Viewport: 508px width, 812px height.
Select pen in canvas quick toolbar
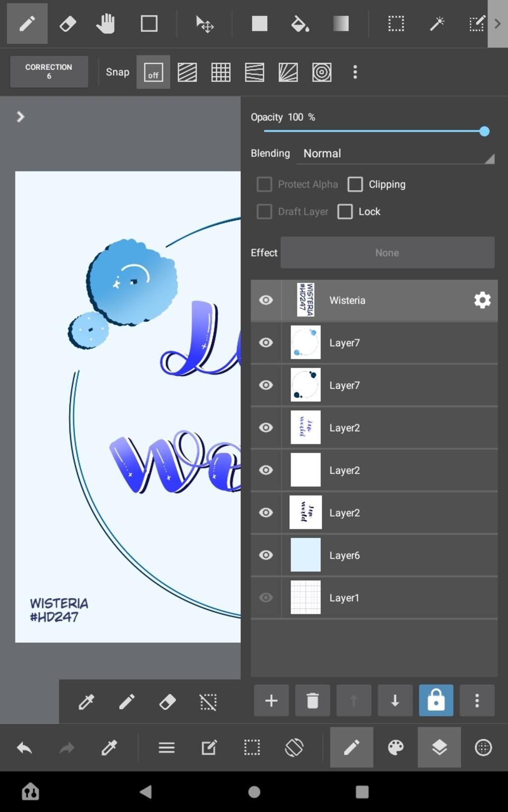click(127, 702)
